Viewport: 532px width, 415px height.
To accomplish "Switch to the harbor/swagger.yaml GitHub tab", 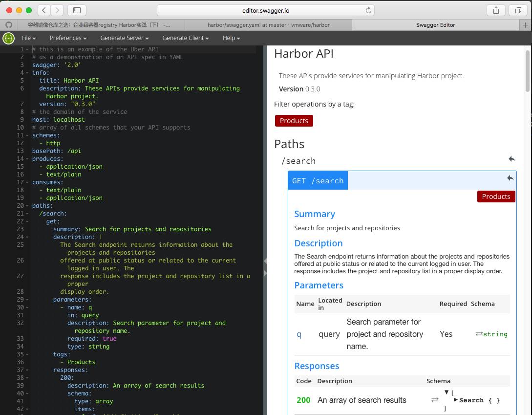I will point(268,25).
